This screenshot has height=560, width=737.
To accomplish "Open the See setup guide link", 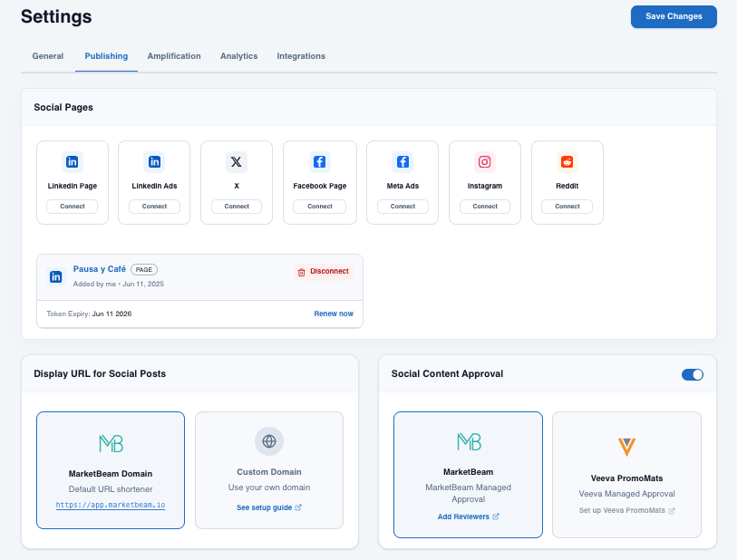I will coord(264,507).
